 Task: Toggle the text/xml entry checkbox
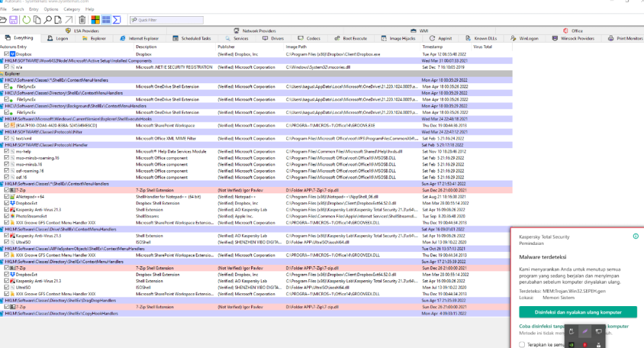pos(6,139)
